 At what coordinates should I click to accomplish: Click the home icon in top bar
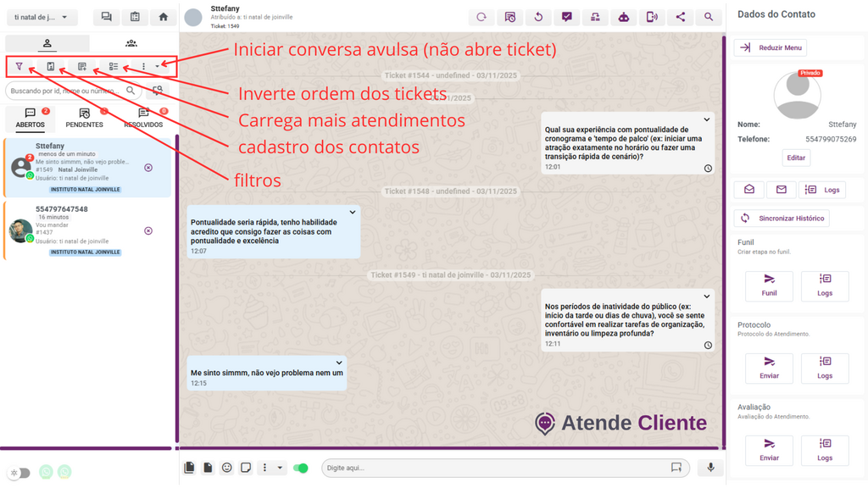pos(164,17)
